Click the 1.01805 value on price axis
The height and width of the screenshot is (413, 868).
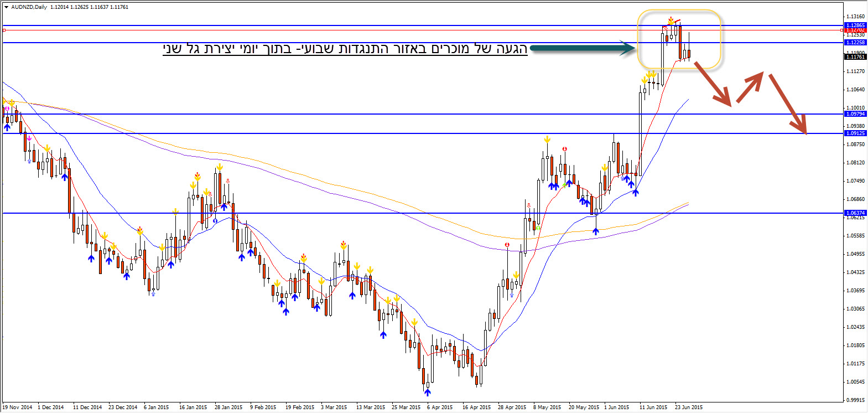[855, 345]
